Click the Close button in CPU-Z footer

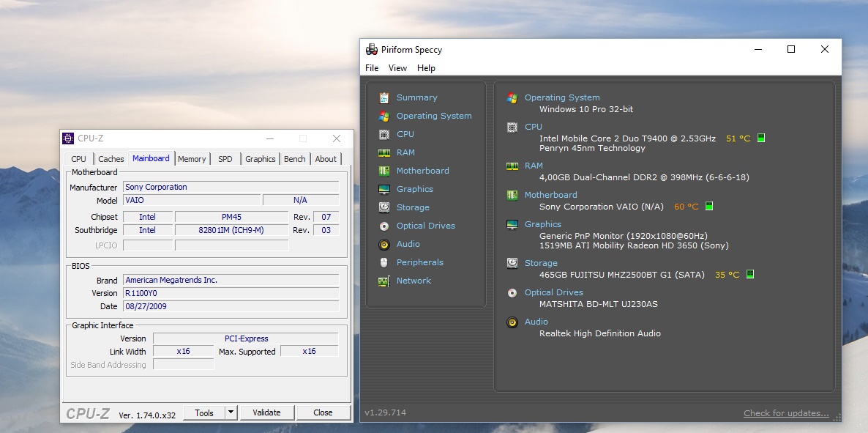323,412
